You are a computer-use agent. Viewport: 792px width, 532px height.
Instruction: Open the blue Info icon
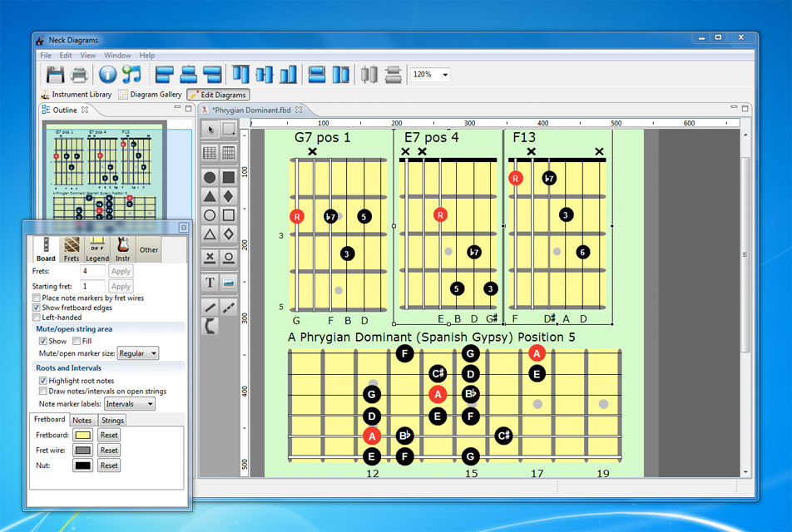(x=107, y=75)
